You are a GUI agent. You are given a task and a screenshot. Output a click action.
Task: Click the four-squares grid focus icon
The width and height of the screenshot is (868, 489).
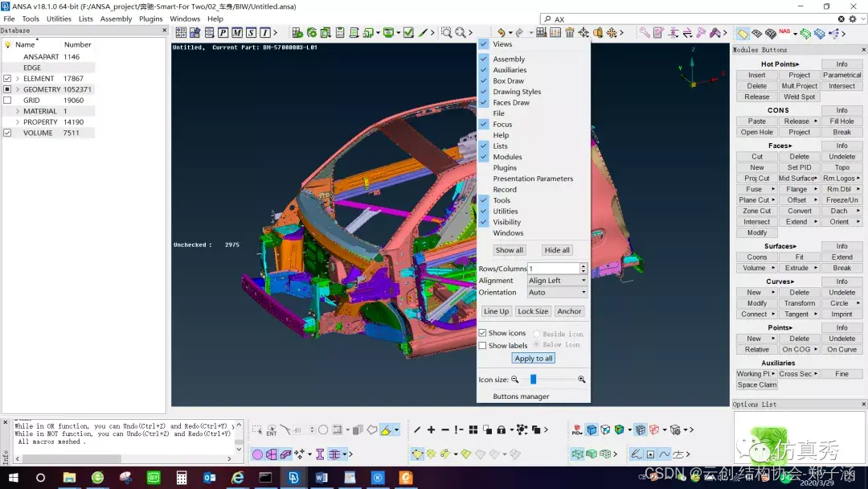(x=473, y=429)
